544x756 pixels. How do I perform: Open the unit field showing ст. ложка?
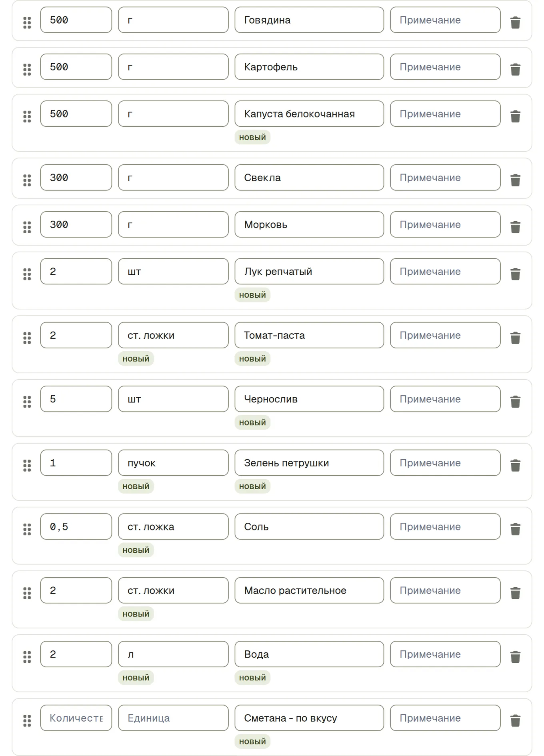[173, 526]
